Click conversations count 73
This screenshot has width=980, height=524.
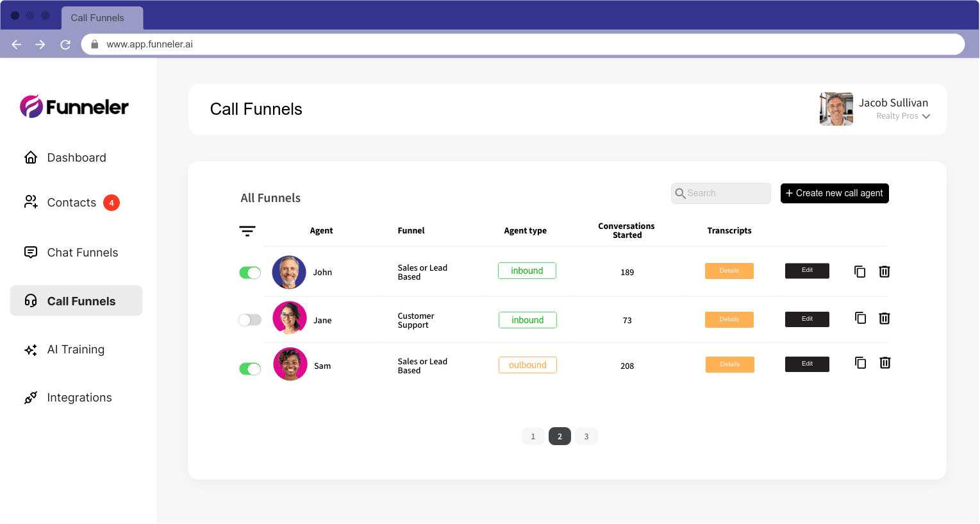[x=627, y=321]
